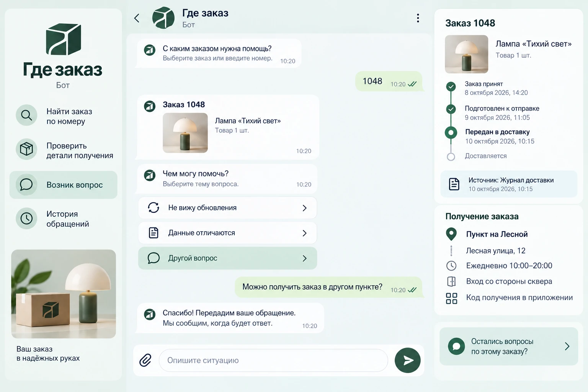The width and height of the screenshot is (588, 392).
Task: Click the refresh icon beside 'Не вижу обновления'
Action: coord(154,207)
